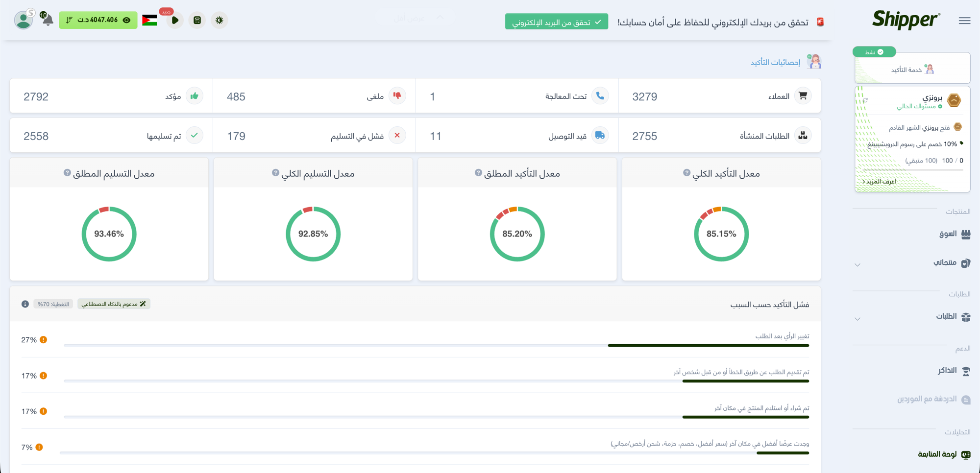The width and height of the screenshot is (980, 473).
Task: Play the new tutorial via the play icon
Action: (174, 21)
